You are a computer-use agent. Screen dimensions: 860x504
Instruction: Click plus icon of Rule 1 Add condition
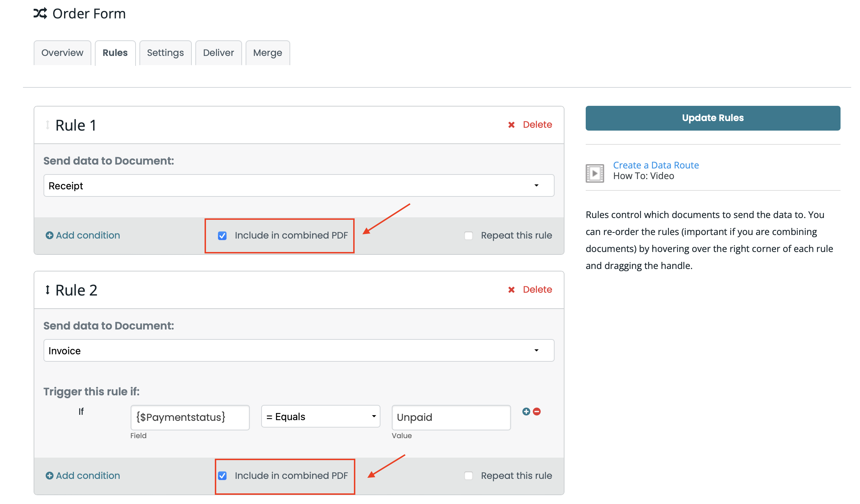click(49, 235)
